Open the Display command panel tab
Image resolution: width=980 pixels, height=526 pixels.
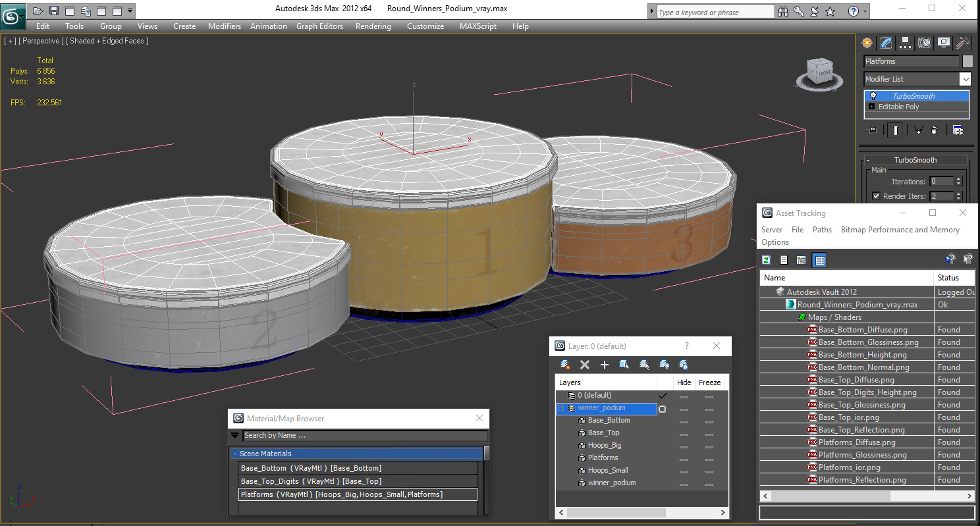944,43
